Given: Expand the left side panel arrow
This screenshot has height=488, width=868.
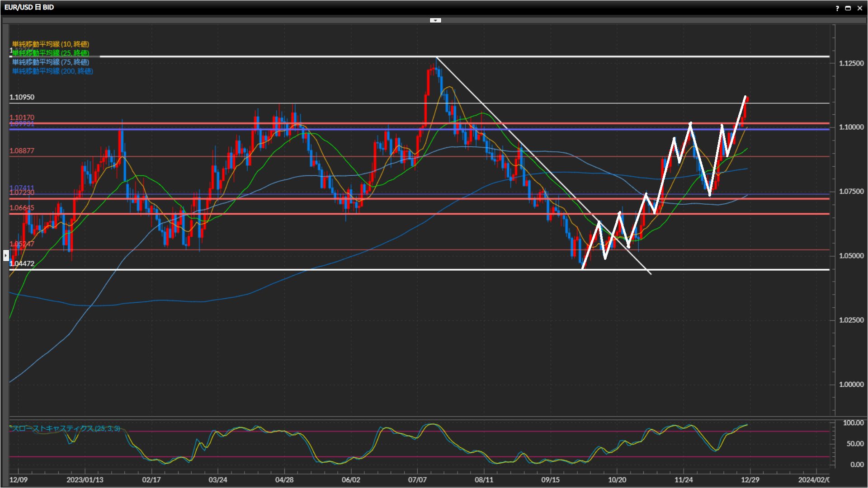Looking at the screenshot, I should [5, 256].
